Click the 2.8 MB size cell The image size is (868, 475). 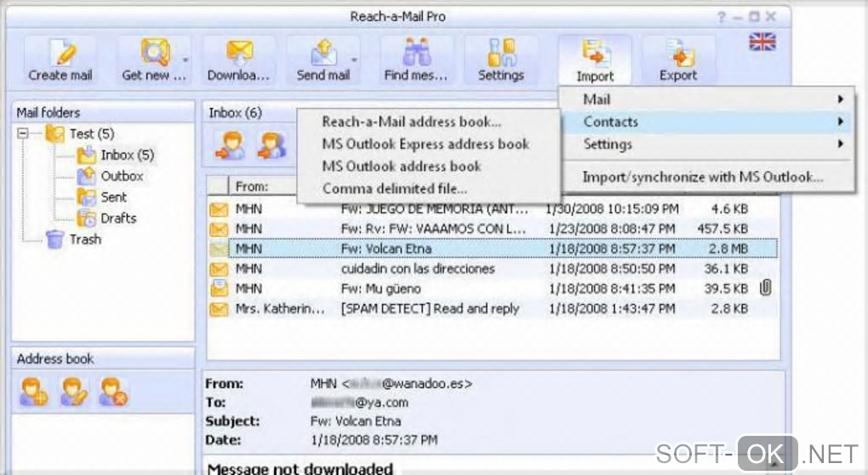point(728,249)
